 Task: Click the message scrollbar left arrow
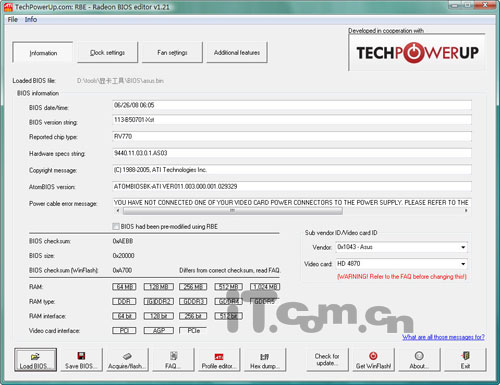pos(117,211)
